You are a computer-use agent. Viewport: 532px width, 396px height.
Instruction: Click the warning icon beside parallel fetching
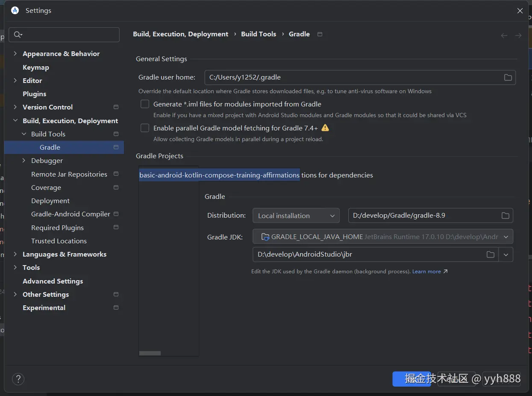(x=325, y=127)
